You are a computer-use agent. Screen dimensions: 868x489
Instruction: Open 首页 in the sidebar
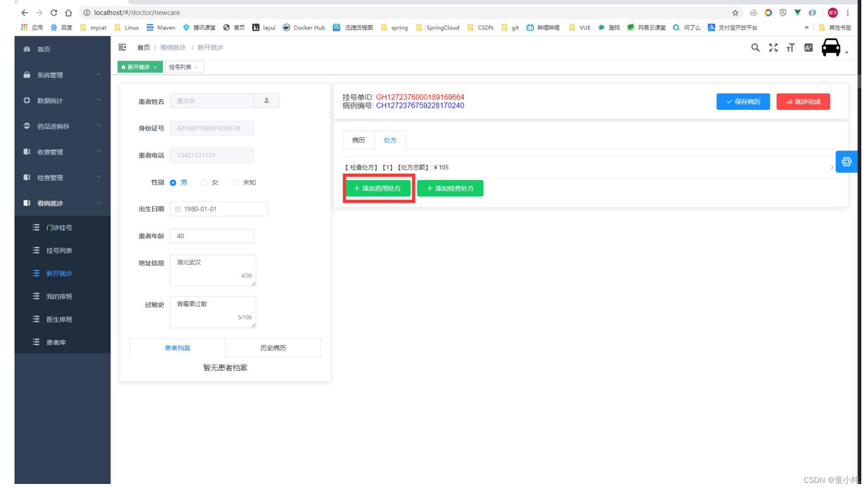[62, 49]
